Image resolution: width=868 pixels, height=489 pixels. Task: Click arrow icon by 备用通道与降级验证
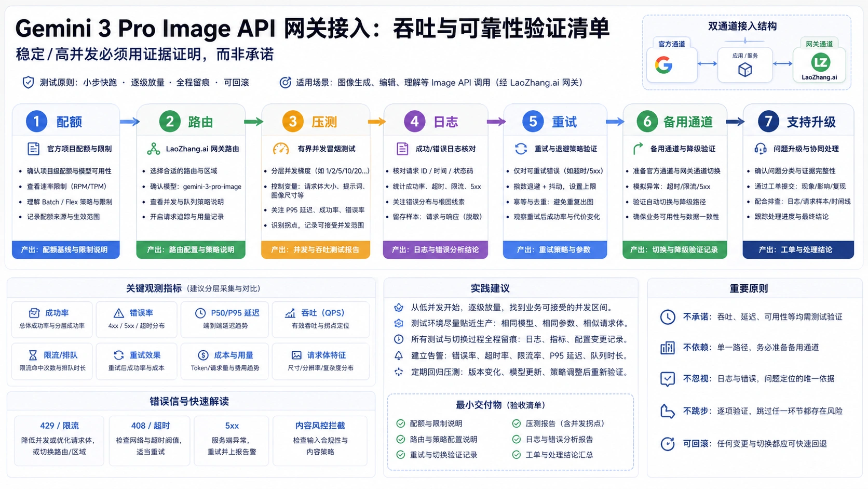(x=638, y=149)
